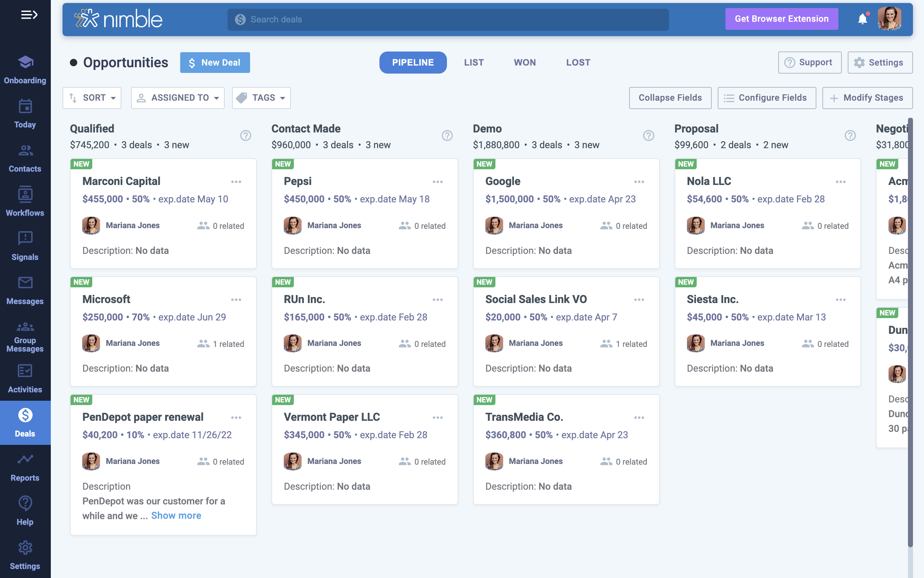Click the Nimble logo
The height and width of the screenshot is (578, 924).
118,19
